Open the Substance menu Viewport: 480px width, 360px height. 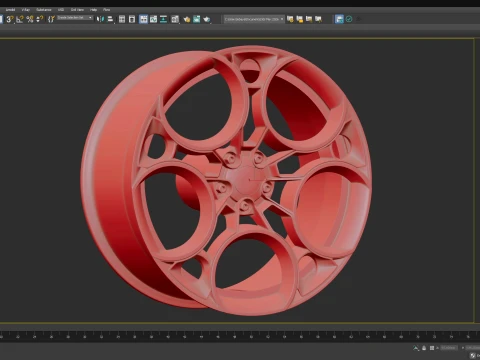point(44,10)
